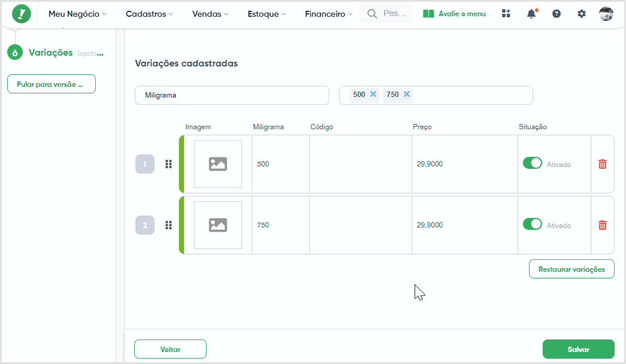Image resolution: width=626 pixels, height=364 pixels.
Task: Click row number badge 2
Action: point(145,225)
